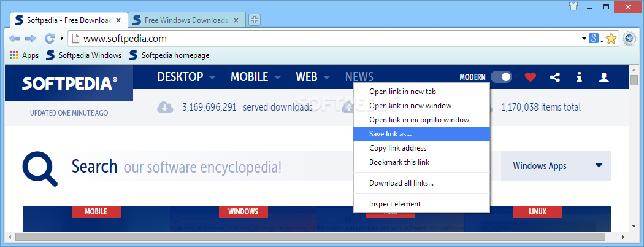Open Softpedia Windows bookmark
The width and height of the screenshot is (644, 247).
click(x=84, y=55)
